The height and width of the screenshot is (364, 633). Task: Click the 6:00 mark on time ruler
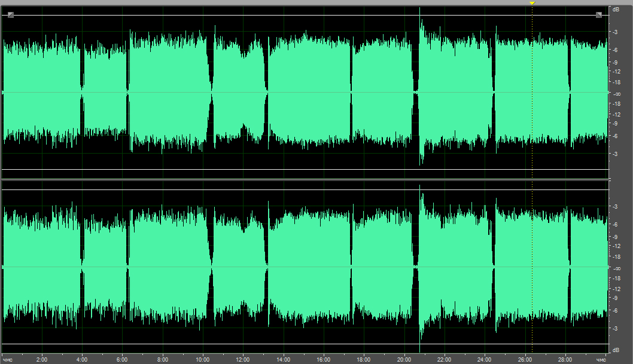click(122, 360)
